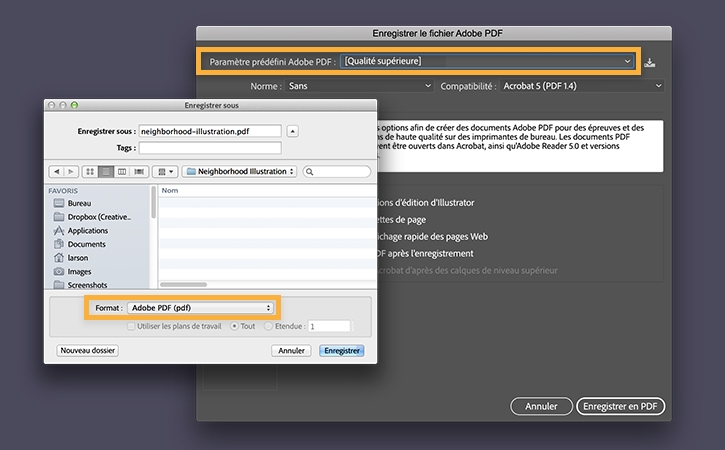Click the Enregistrer button
725x450 pixels.
[x=342, y=351]
